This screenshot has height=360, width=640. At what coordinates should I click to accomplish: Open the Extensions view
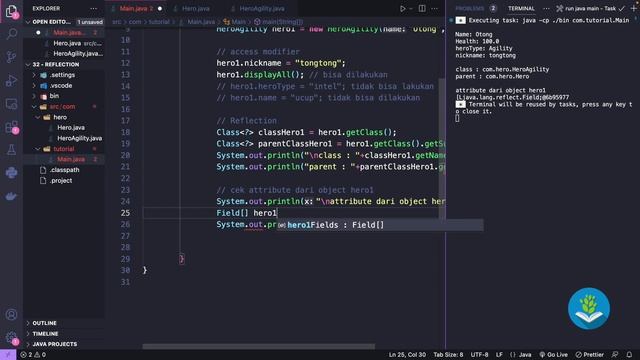[x=11, y=127]
